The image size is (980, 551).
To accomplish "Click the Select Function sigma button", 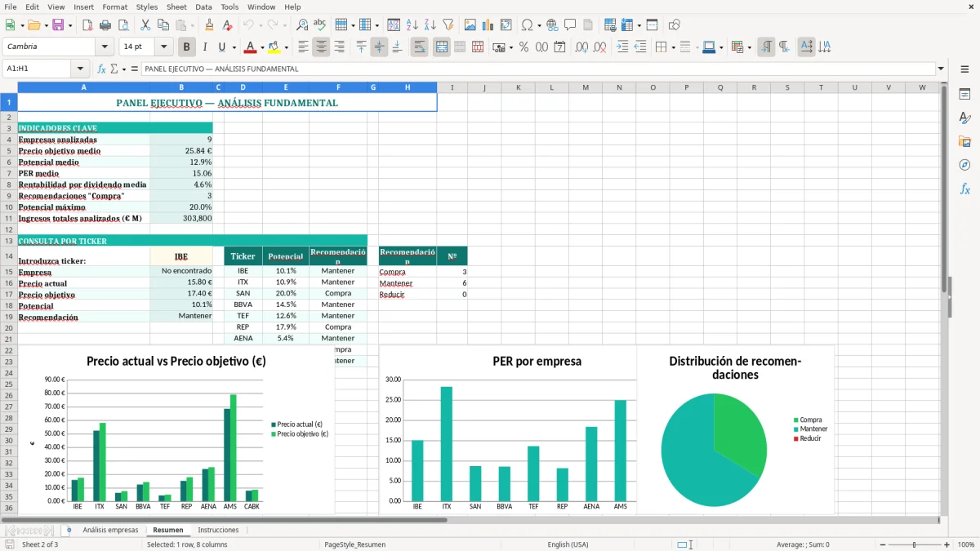I will click(114, 69).
